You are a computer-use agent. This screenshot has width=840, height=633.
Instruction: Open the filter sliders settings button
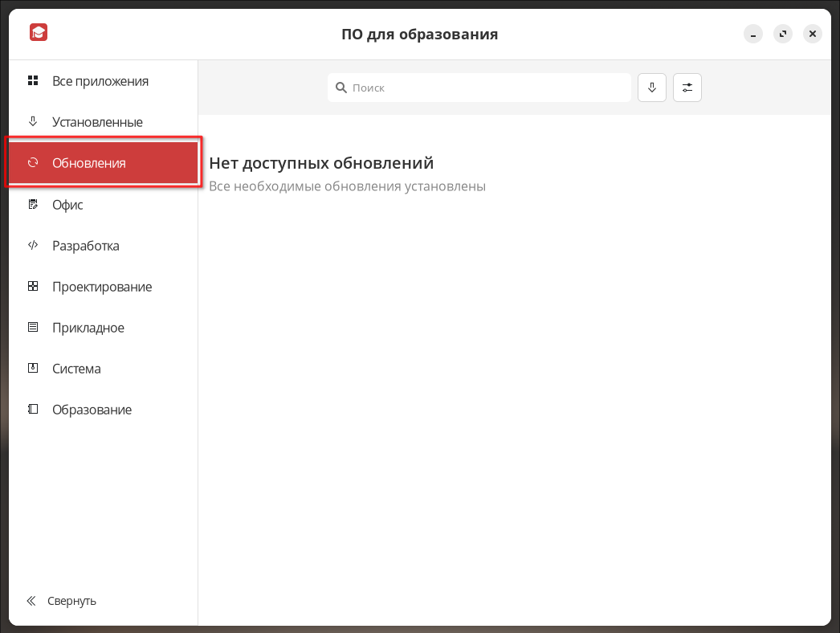(x=687, y=88)
